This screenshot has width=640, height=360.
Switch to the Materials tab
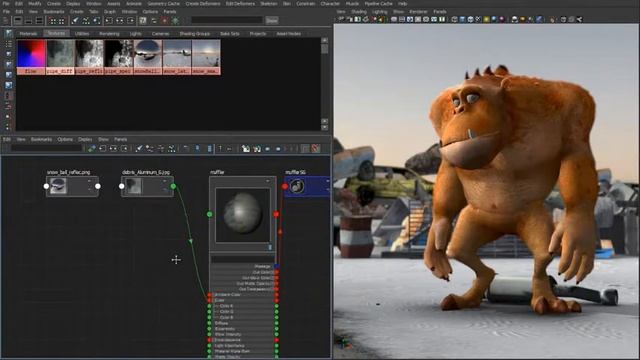(28, 34)
